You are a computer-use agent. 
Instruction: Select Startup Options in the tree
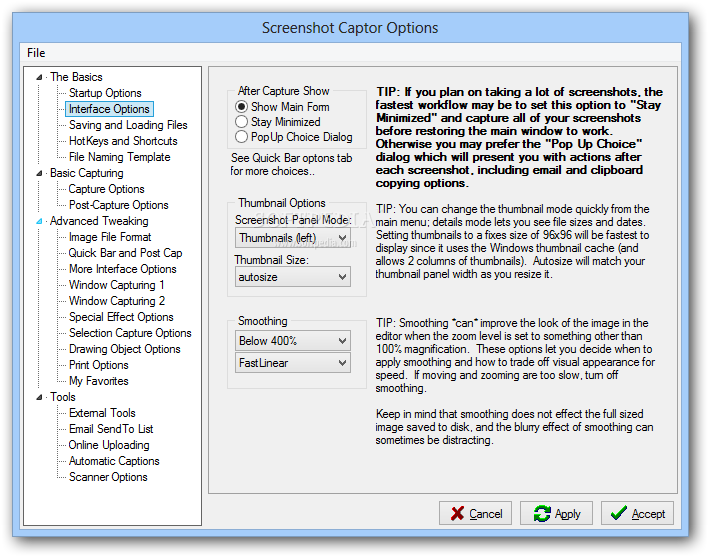point(105,93)
